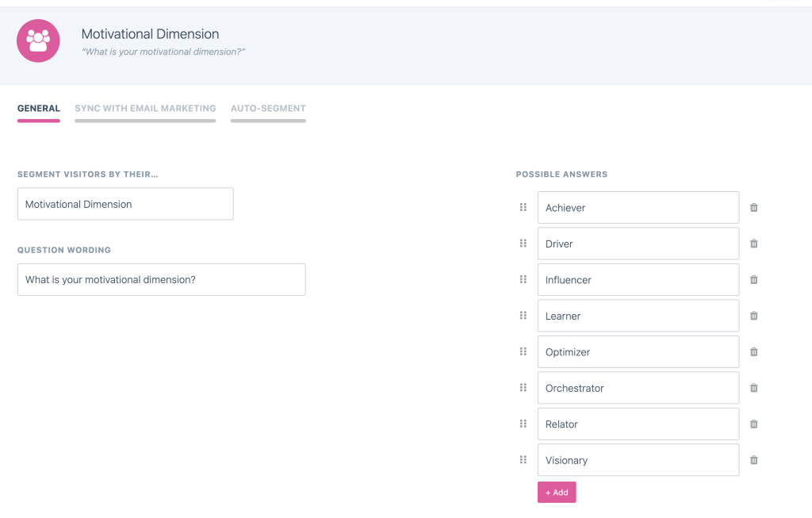Delete the Relator answer option
This screenshot has width=812, height=518.
point(753,424)
